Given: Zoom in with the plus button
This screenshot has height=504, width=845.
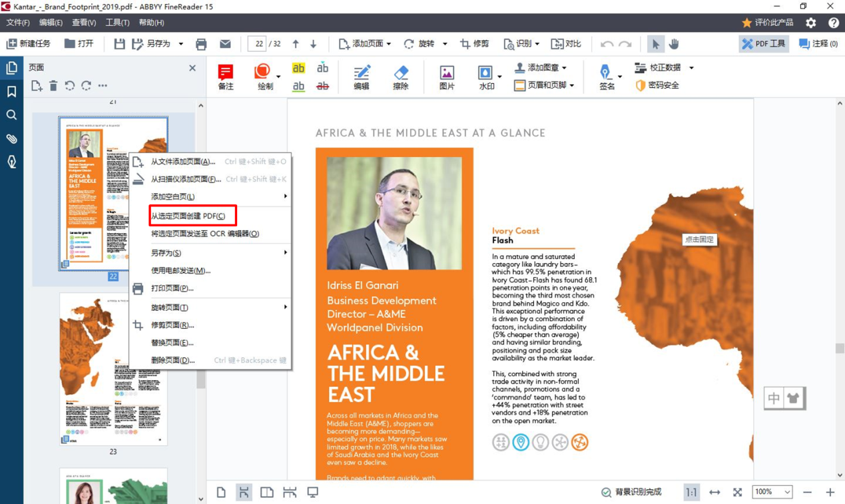Looking at the screenshot, I should tap(830, 492).
